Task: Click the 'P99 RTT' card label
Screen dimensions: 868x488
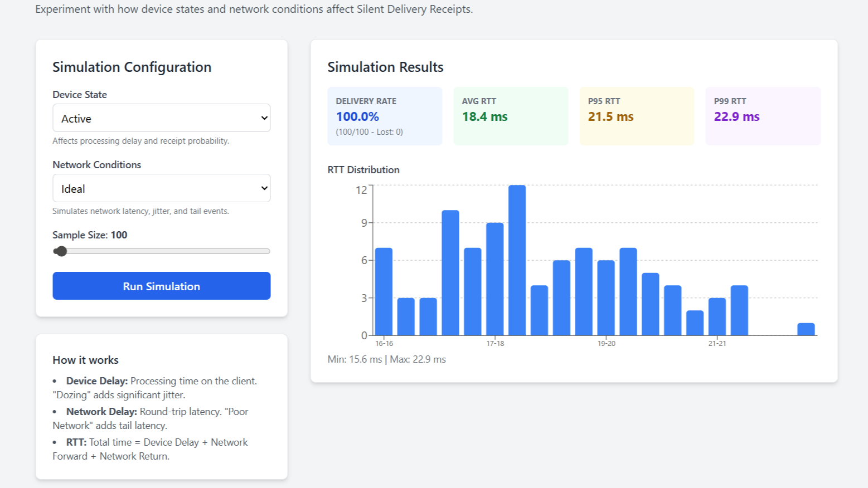Action: point(730,101)
